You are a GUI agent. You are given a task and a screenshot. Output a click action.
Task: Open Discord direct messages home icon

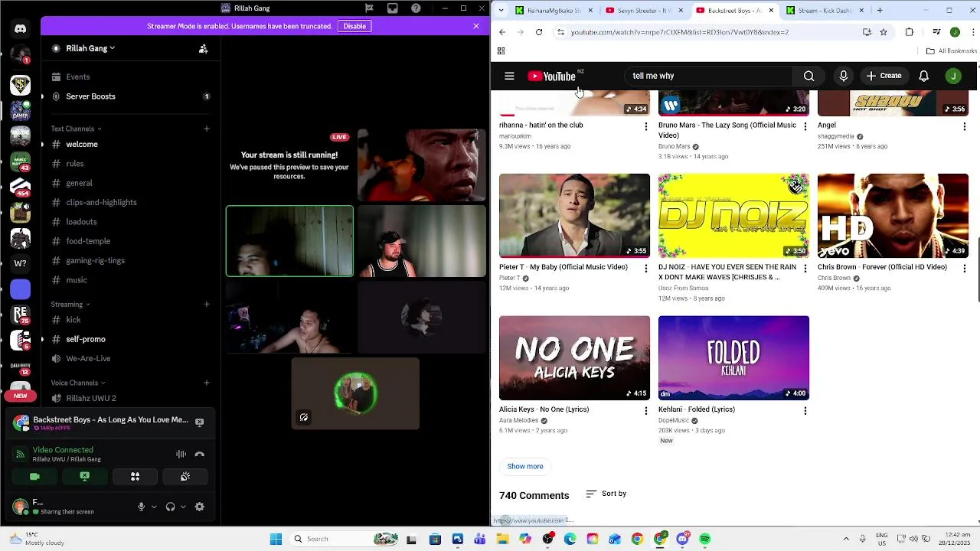(21, 28)
